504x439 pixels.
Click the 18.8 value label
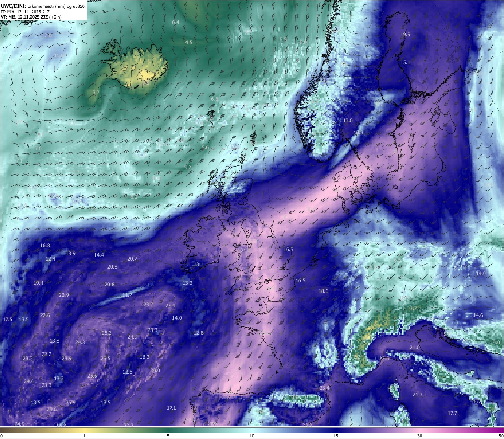click(x=348, y=120)
